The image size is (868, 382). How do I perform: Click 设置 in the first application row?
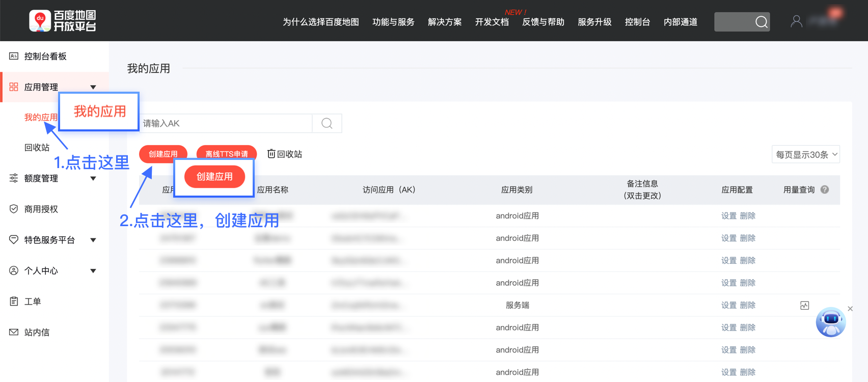(728, 216)
